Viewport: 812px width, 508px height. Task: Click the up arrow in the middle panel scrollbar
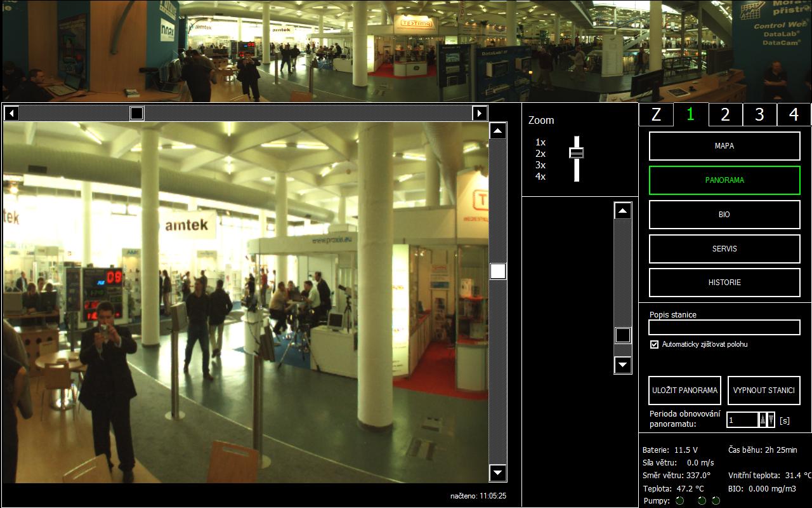[x=623, y=211]
